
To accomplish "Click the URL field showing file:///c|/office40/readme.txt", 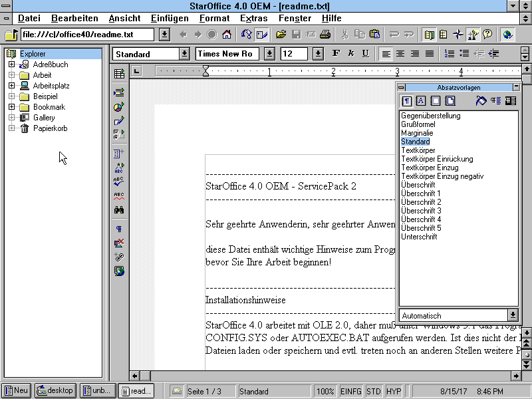I will pos(88,35).
